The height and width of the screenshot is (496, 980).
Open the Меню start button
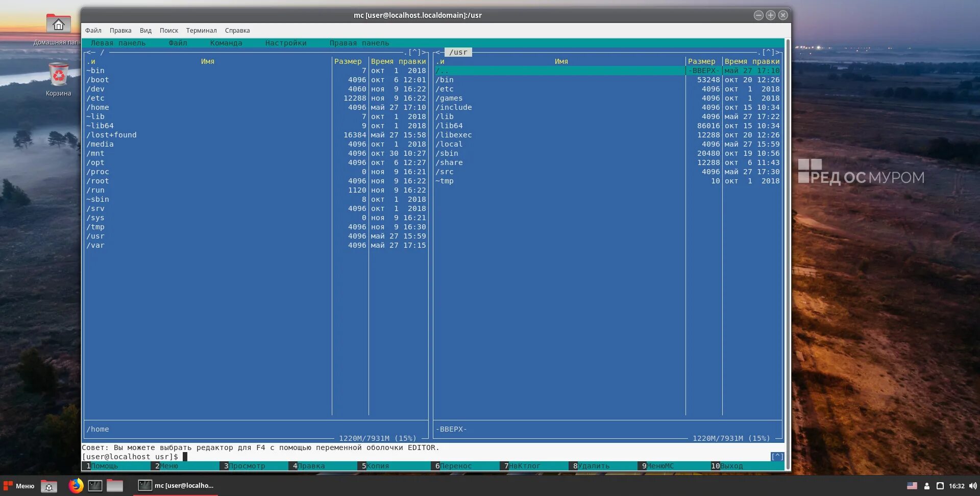coord(19,486)
